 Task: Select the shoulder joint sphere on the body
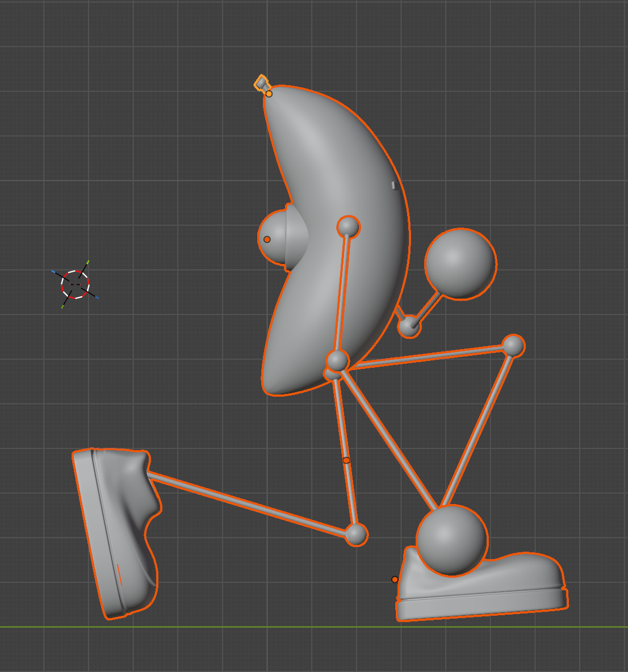click(348, 227)
